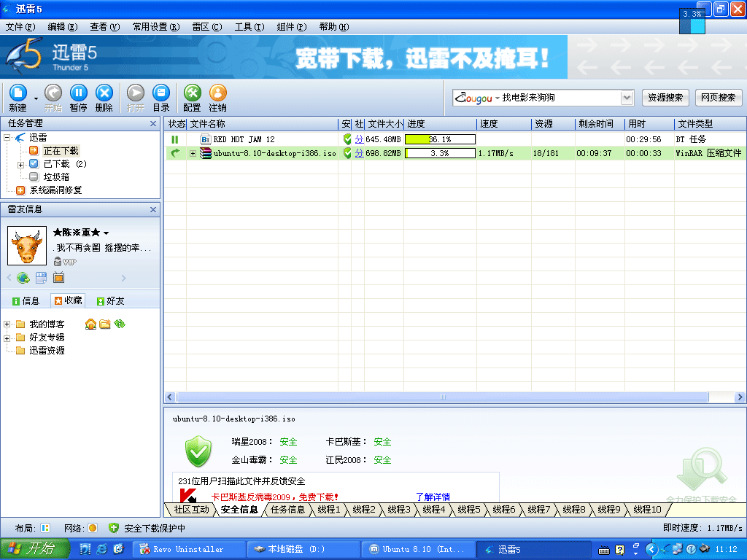Select the RED HOT JAM 12 task

[x=244, y=139]
